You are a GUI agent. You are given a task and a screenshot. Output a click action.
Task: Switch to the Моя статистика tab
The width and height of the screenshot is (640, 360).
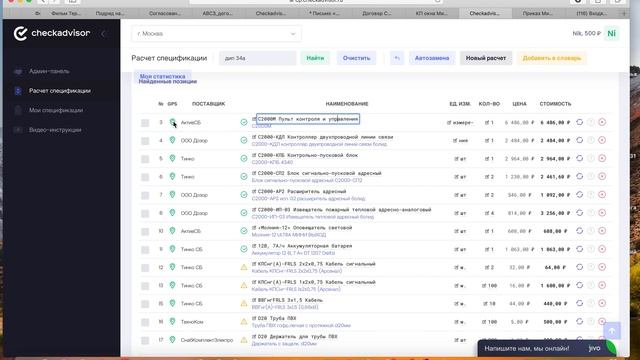[x=162, y=76]
